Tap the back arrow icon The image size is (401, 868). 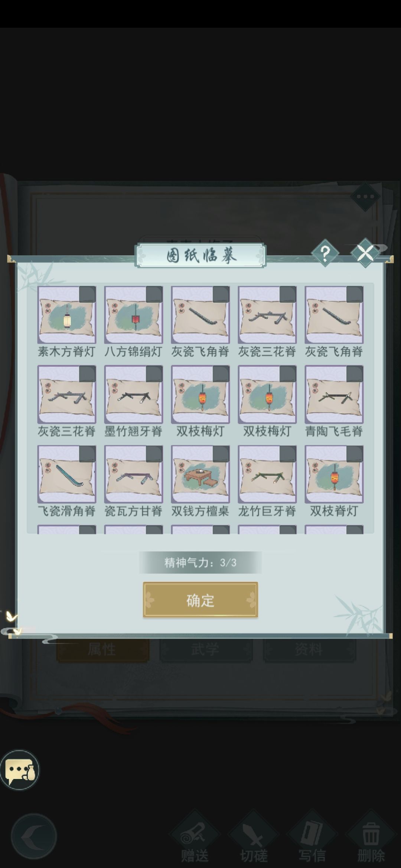click(x=34, y=836)
